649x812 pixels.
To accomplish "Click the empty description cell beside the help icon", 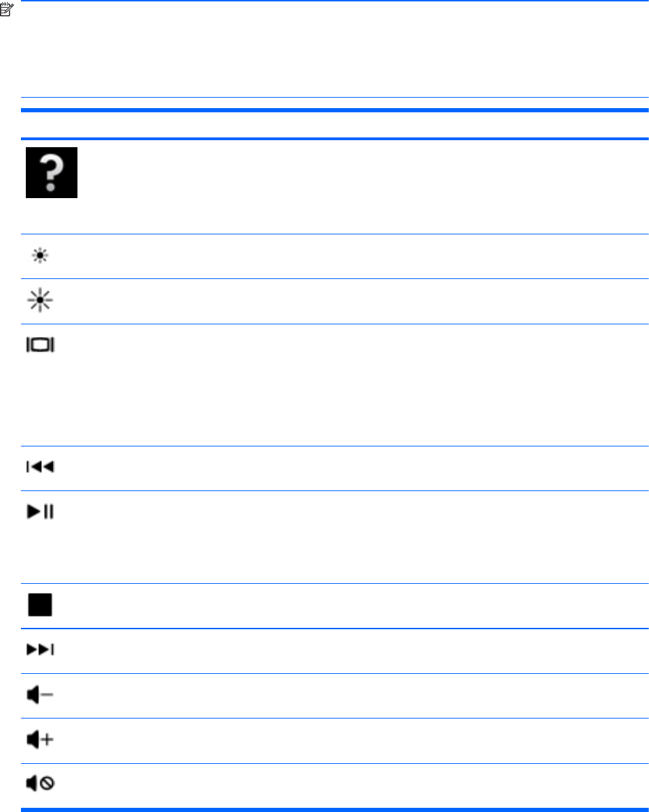I will click(363, 186).
